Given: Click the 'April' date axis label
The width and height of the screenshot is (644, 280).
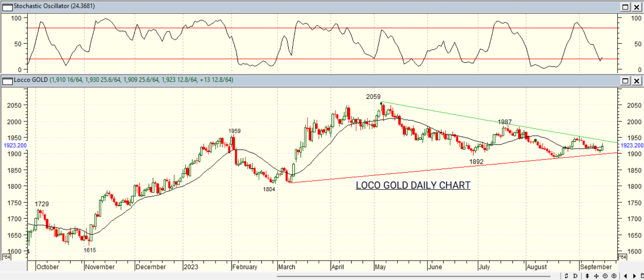Looking at the screenshot, I should pyautogui.click(x=337, y=267).
